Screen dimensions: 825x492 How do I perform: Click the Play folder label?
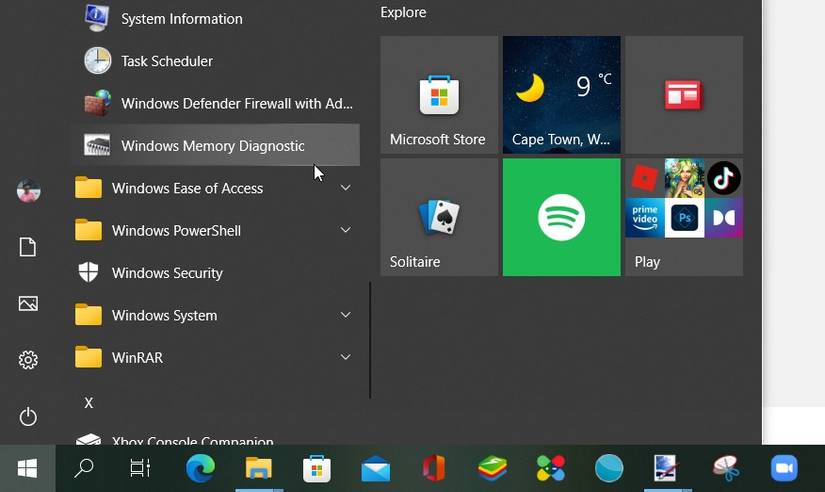coord(647,262)
